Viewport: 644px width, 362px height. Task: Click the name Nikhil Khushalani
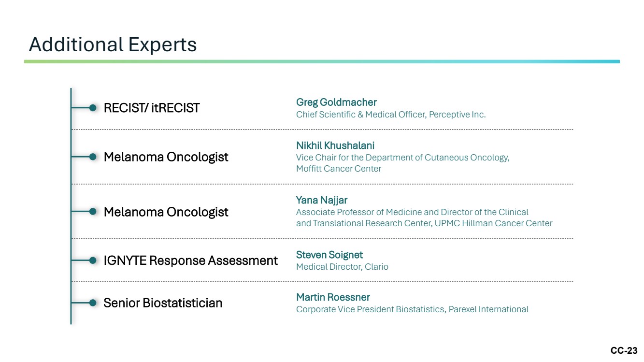point(335,145)
